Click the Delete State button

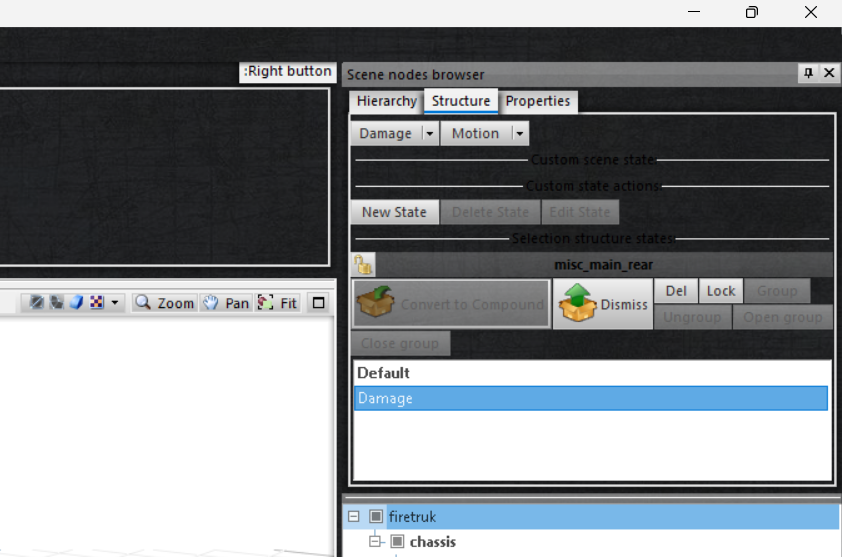490,212
